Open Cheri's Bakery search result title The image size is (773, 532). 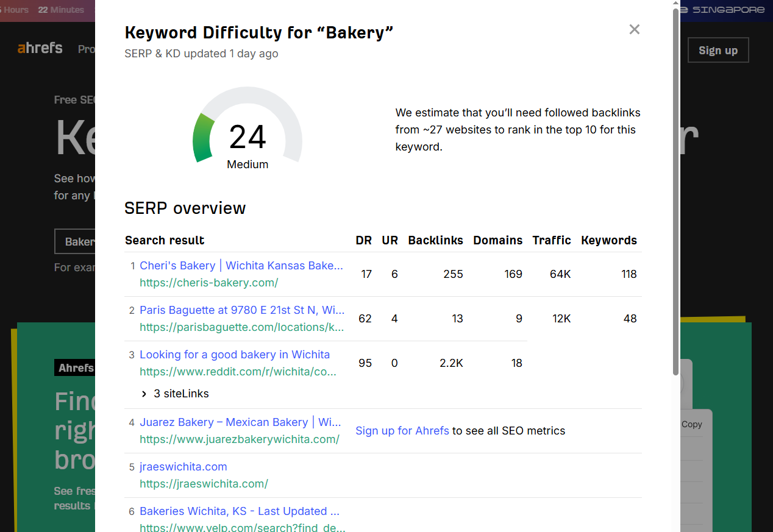tap(241, 266)
